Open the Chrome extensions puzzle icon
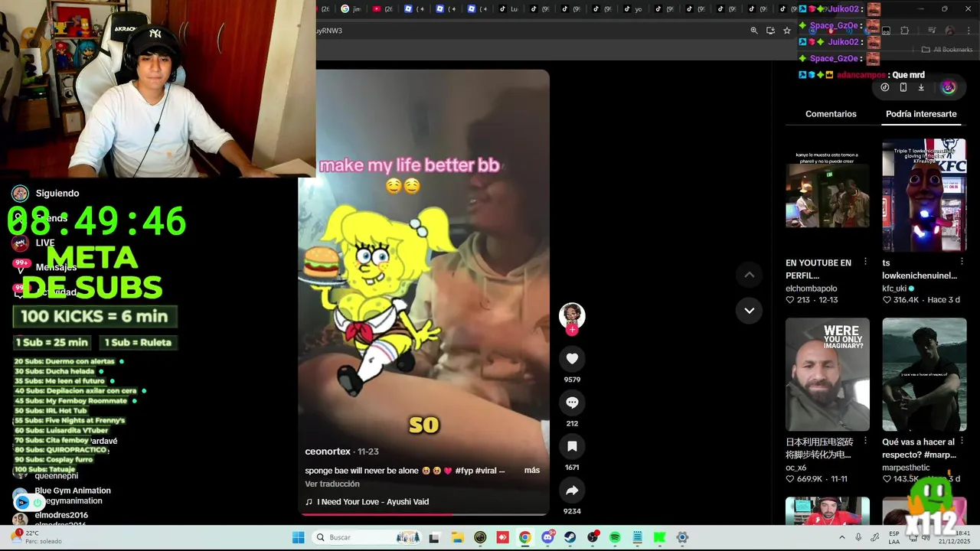The height and width of the screenshot is (551, 980). (x=904, y=31)
